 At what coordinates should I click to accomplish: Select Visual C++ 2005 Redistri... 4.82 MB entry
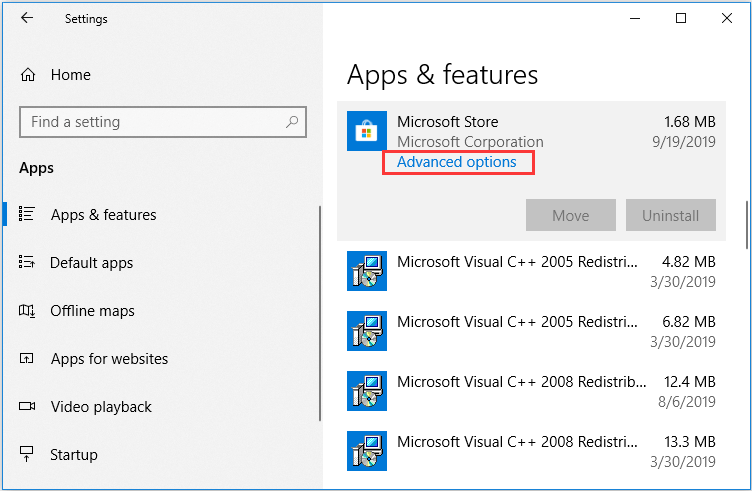pyautogui.click(x=531, y=271)
